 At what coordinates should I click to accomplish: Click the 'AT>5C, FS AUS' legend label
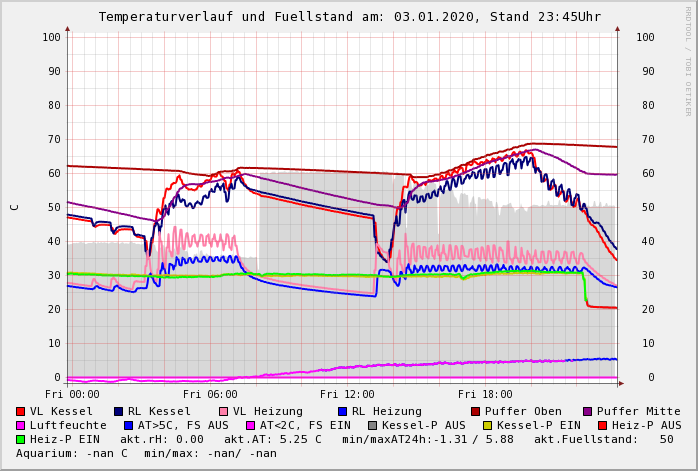183,426
